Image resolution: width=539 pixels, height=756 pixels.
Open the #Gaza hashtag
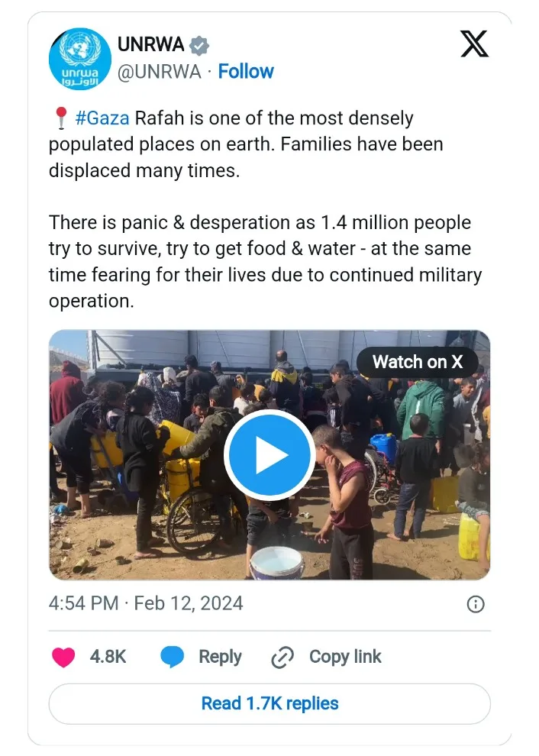click(102, 119)
